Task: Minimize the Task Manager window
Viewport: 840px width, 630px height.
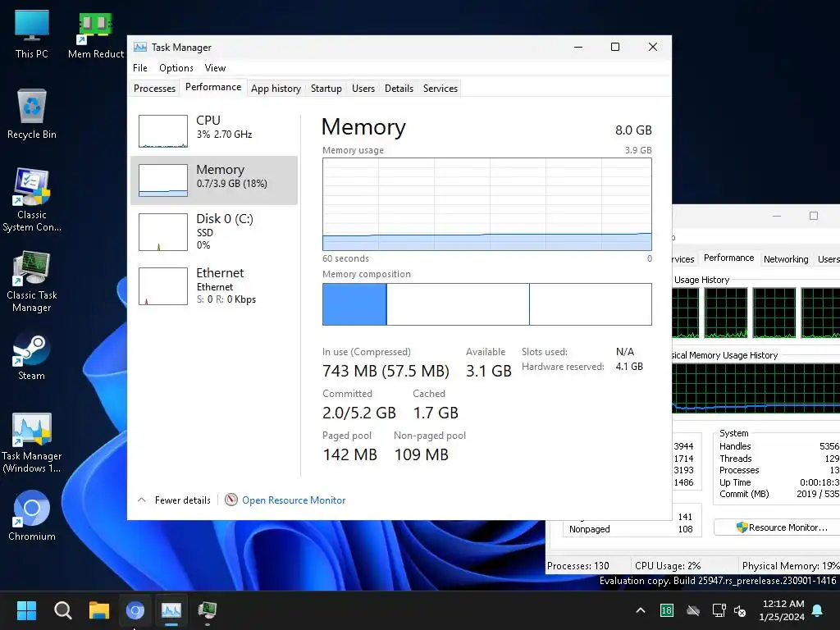Action: click(x=578, y=47)
